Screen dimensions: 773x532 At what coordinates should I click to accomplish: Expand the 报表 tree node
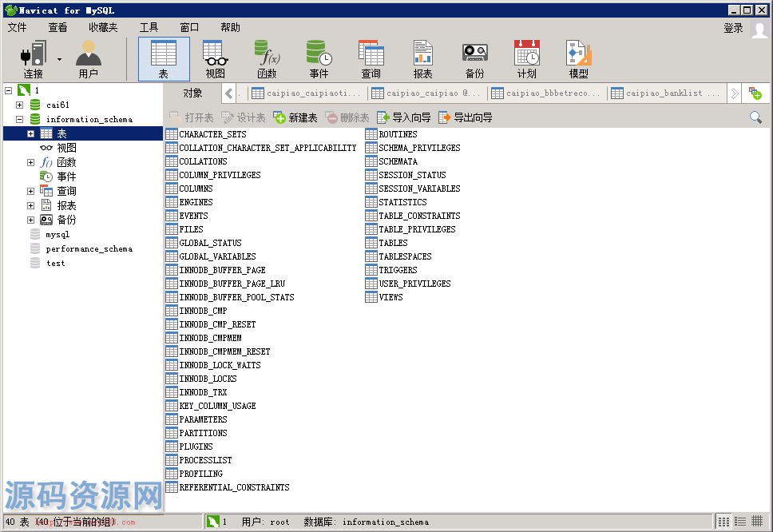(x=30, y=205)
